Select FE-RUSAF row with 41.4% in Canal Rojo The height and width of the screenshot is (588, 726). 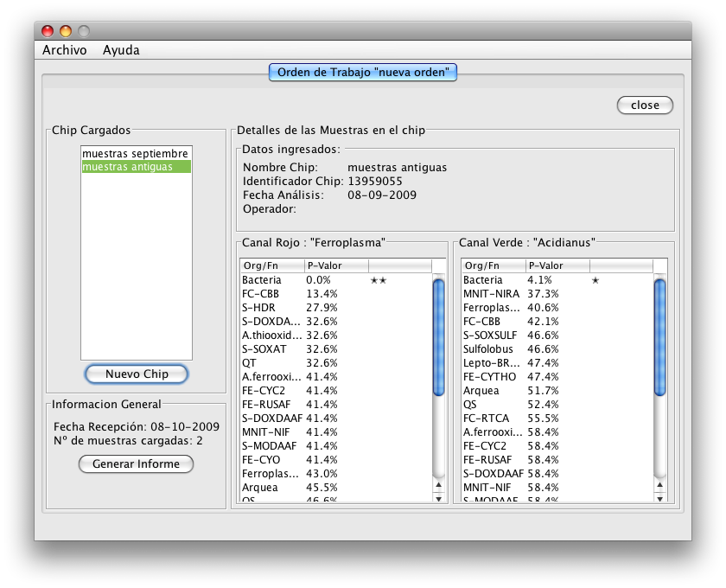coord(336,405)
